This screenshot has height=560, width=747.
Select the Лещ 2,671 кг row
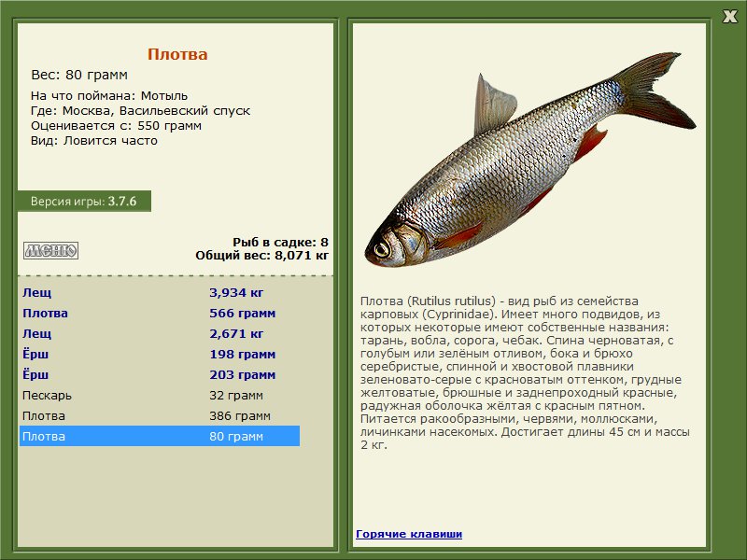coord(160,333)
